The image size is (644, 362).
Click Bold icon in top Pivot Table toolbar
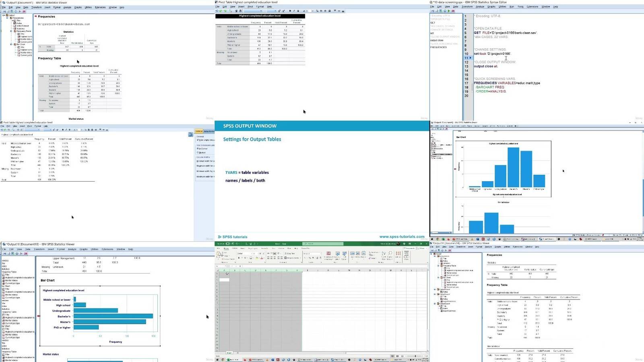click(x=290, y=11)
